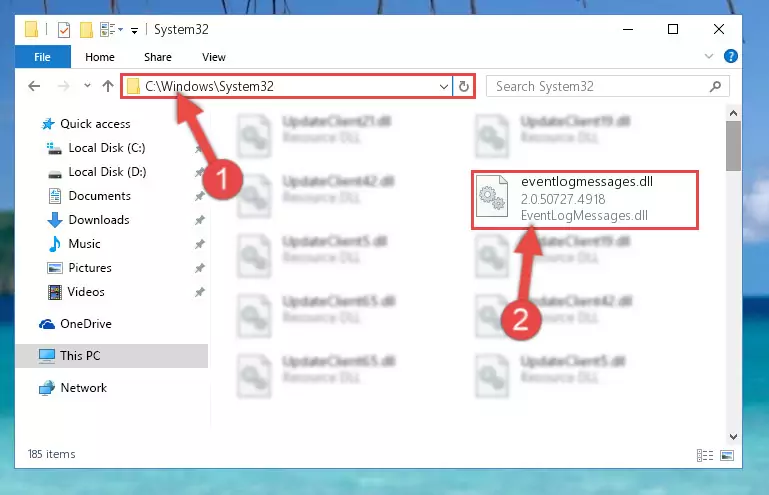The height and width of the screenshot is (495, 769).
Task: Click the Videos filmstrip icon
Action: coord(55,292)
